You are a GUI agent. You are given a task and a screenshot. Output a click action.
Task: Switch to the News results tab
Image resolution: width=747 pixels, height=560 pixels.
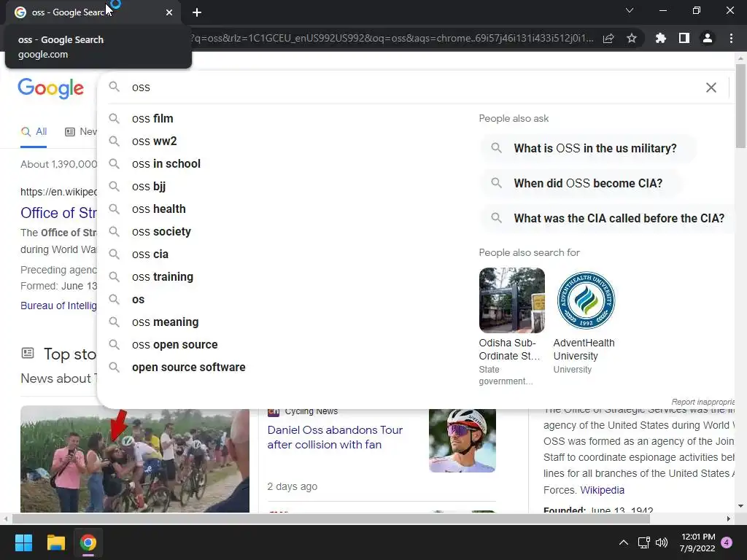80,132
